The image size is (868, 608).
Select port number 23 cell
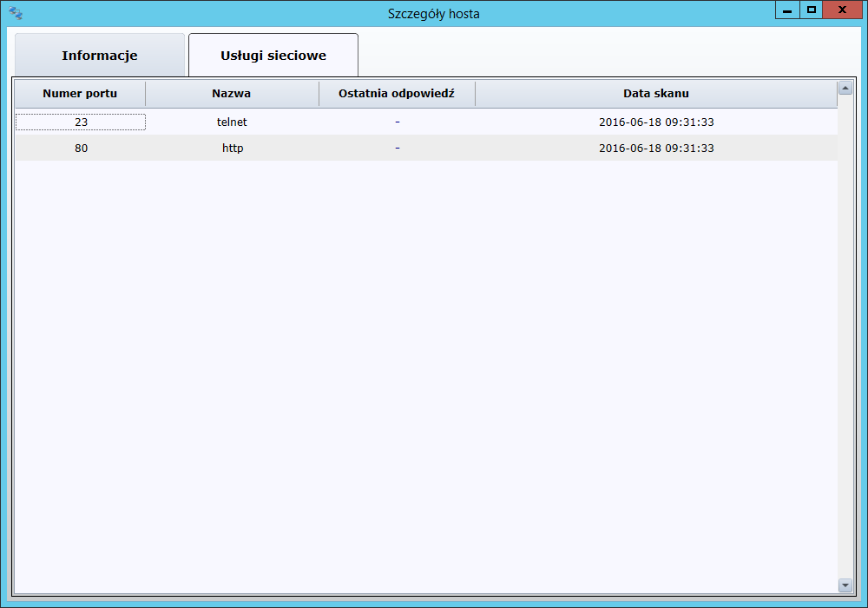tap(81, 122)
